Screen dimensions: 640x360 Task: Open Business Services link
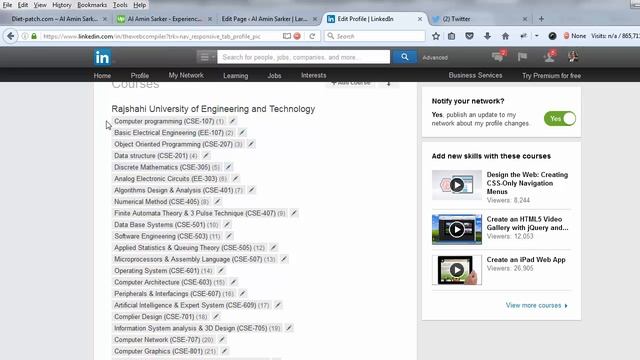pos(475,75)
